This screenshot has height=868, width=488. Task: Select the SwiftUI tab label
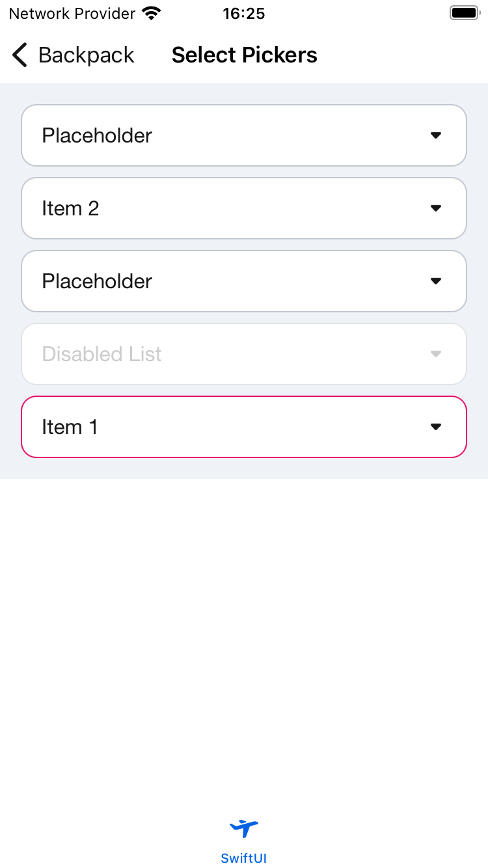pyautogui.click(x=244, y=858)
